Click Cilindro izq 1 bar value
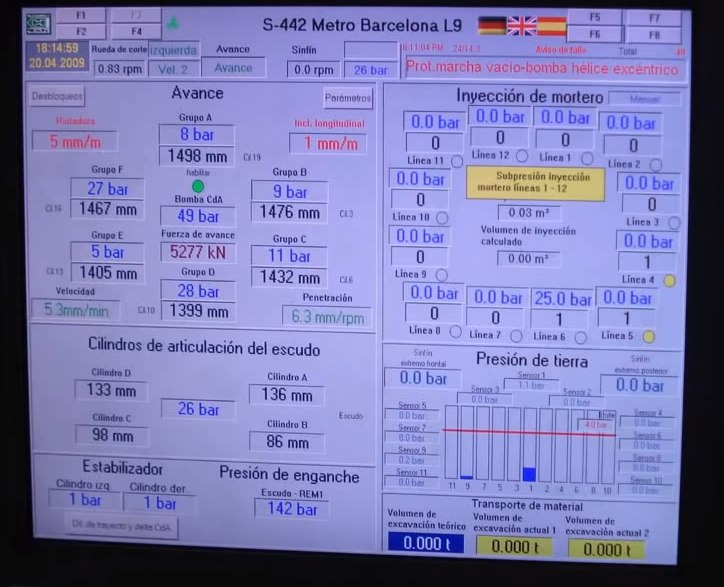Screen dimensions: 724x587 pos(84,500)
